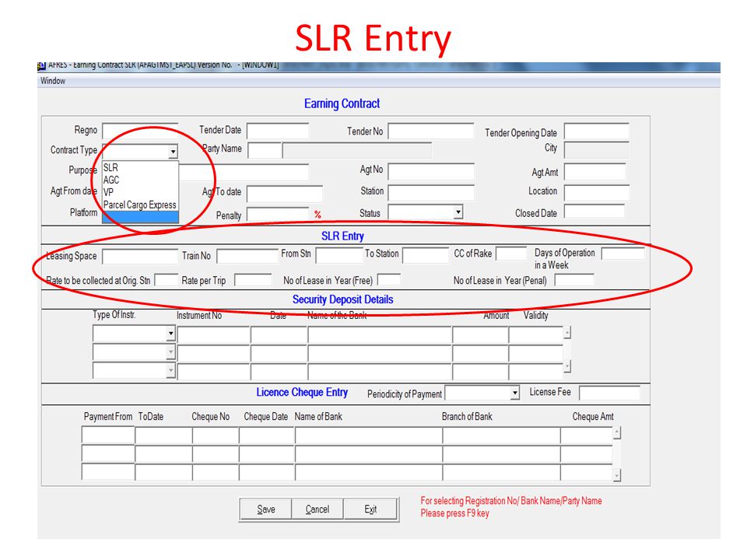The height and width of the screenshot is (560, 747).
Task: Save the earning contract form
Action: tap(266, 509)
